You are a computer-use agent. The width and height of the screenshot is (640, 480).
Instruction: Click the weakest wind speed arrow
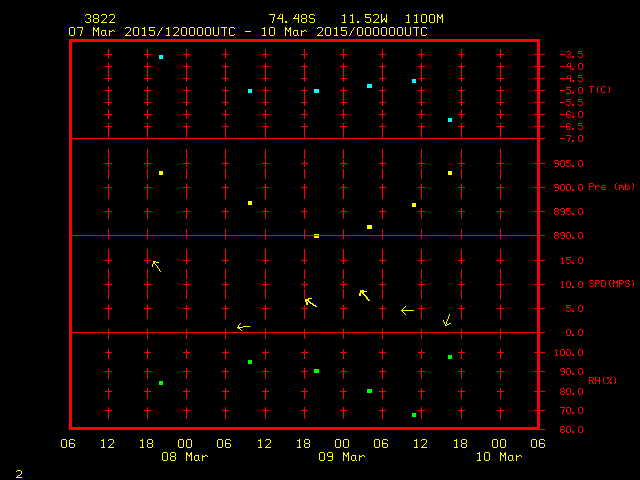click(243, 327)
